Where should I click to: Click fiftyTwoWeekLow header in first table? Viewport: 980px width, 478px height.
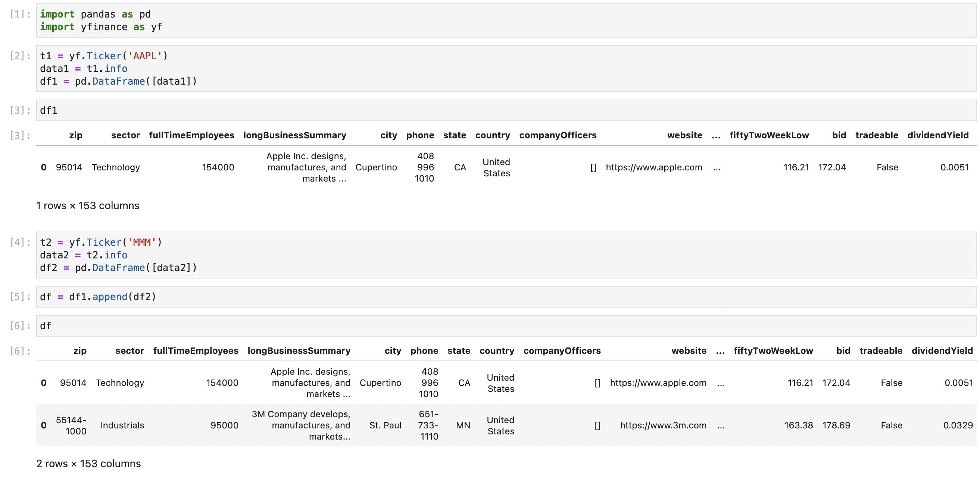click(769, 135)
